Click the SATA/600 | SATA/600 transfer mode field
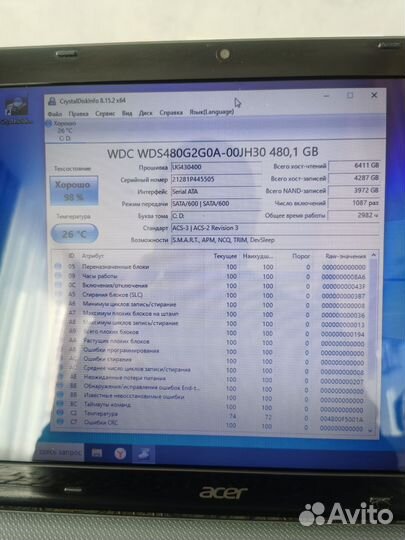The width and height of the screenshot is (405, 540). pos(216,204)
